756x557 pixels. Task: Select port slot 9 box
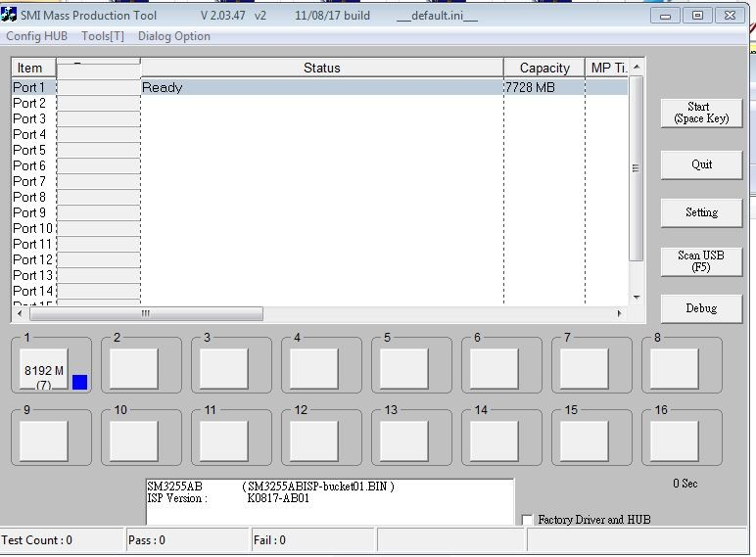43,441
